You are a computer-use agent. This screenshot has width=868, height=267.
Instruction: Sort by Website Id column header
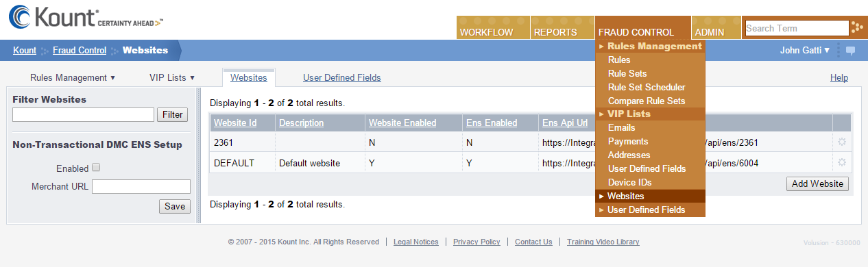coord(235,123)
